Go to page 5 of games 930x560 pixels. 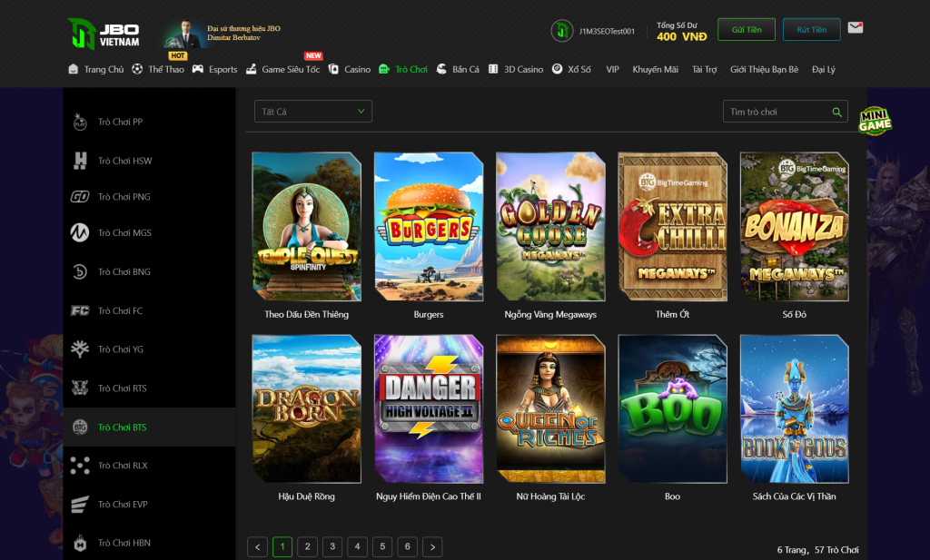click(x=382, y=546)
